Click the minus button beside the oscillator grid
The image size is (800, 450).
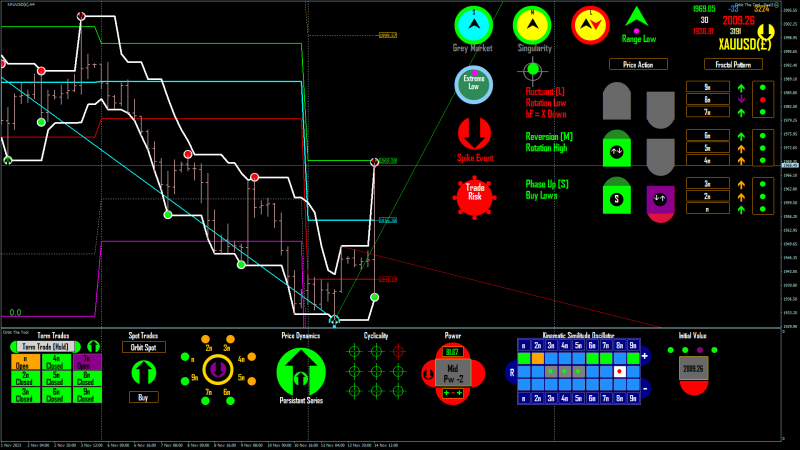(645, 388)
